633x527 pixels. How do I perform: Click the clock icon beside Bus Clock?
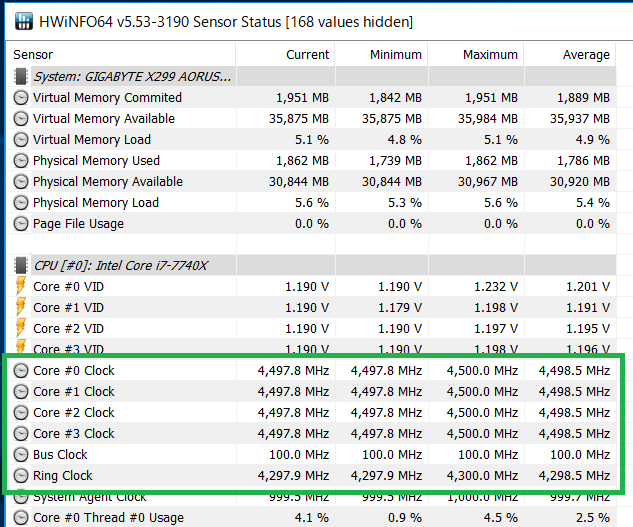21,454
